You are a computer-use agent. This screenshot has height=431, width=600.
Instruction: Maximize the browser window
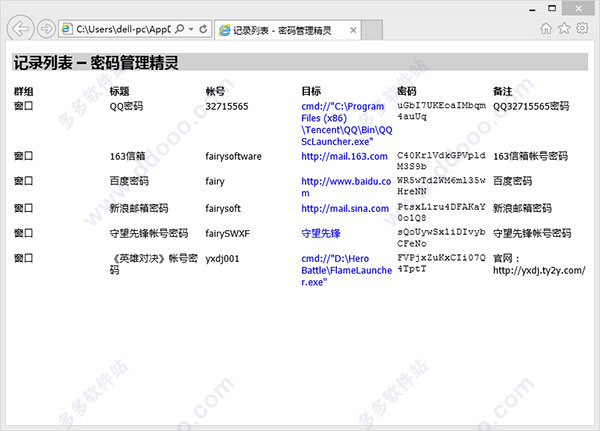pyautogui.click(x=552, y=8)
